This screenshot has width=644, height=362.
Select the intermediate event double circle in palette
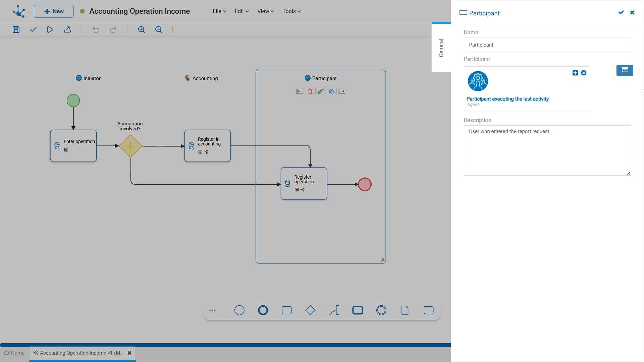point(381,310)
